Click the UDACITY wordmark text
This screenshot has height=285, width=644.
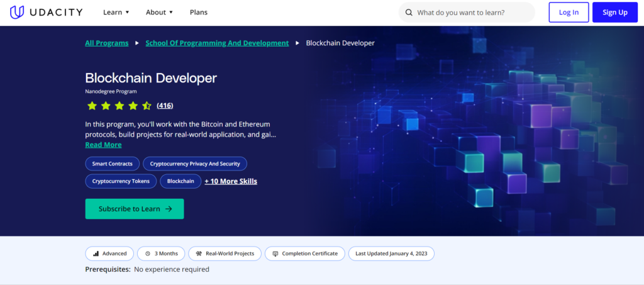pyautogui.click(x=56, y=13)
